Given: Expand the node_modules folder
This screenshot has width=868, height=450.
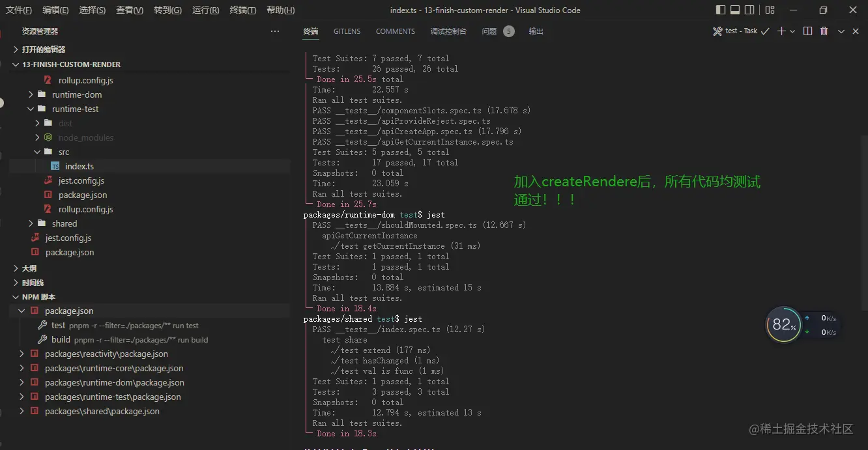Looking at the screenshot, I should tap(150, 137).
